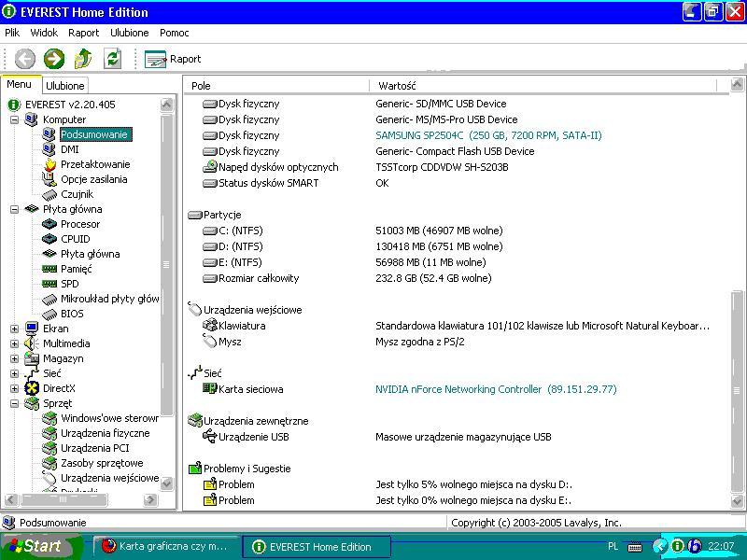
Task: Open the Pomoc menu
Action: [x=175, y=33]
